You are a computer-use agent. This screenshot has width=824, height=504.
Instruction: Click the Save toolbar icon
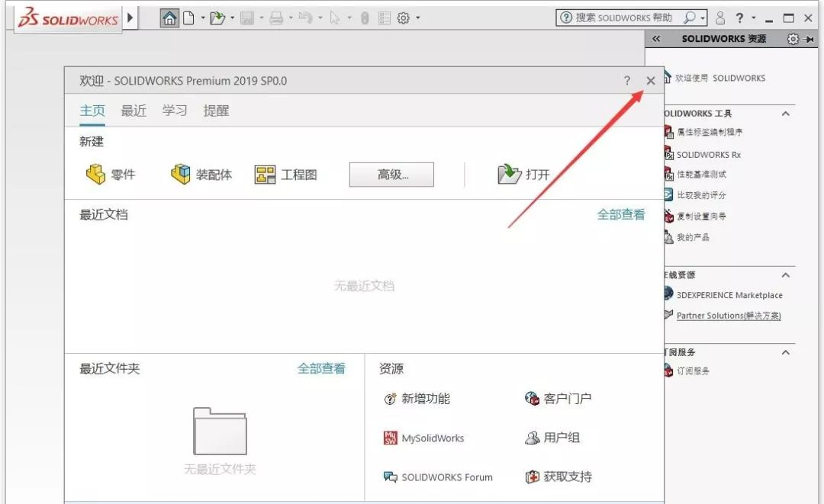247,18
